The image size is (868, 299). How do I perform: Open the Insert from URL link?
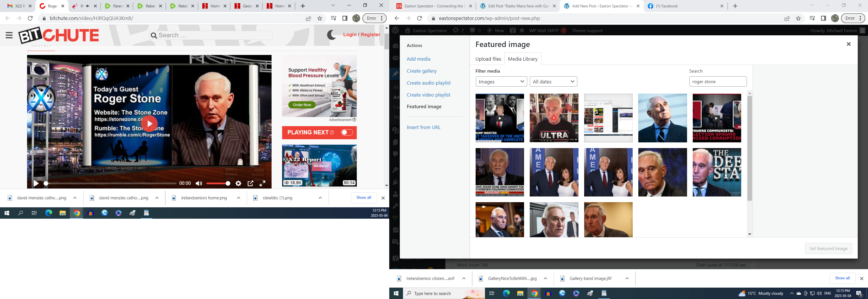tap(423, 127)
